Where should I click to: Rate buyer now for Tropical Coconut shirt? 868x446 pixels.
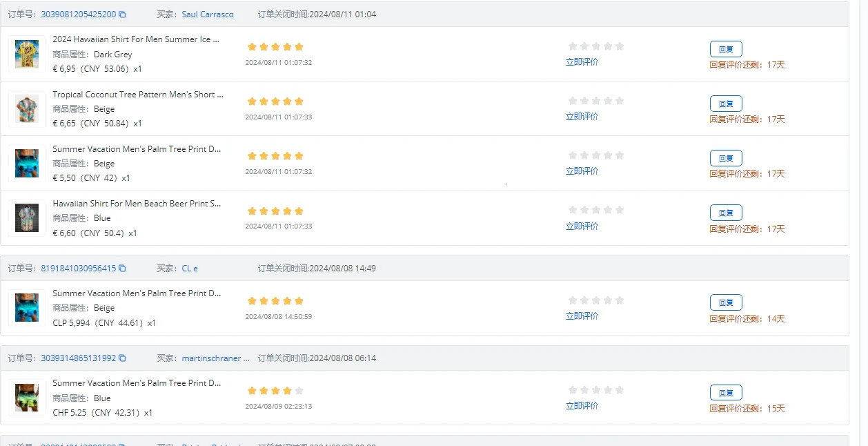tap(582, 117)
